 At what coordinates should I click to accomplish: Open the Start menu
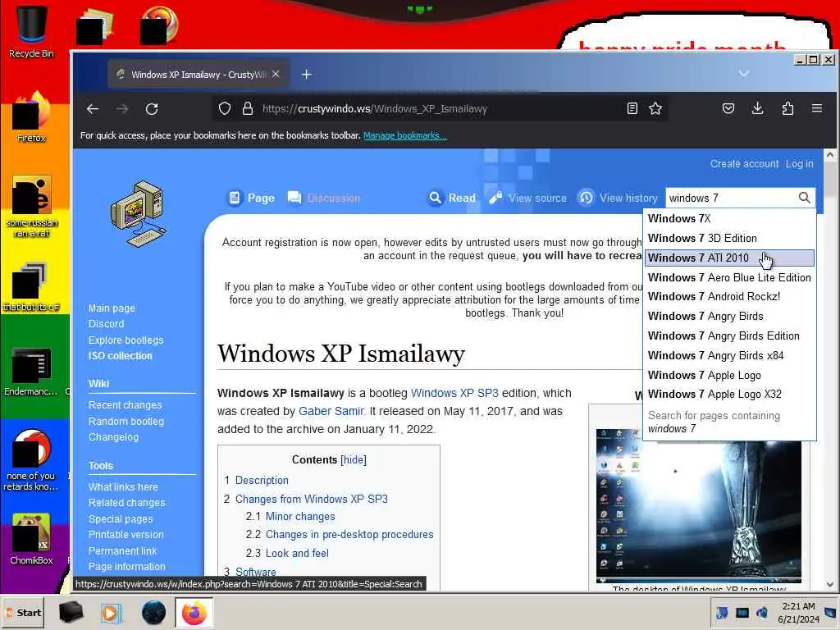coord(22,612)
